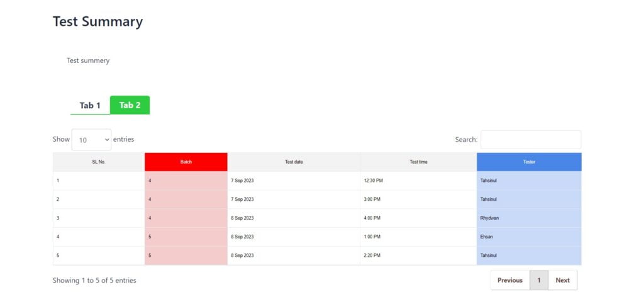This screenshot has height=299, width=644.
Task: Click the Batch cell in Rhydwan's row
Action: point(186,218)
